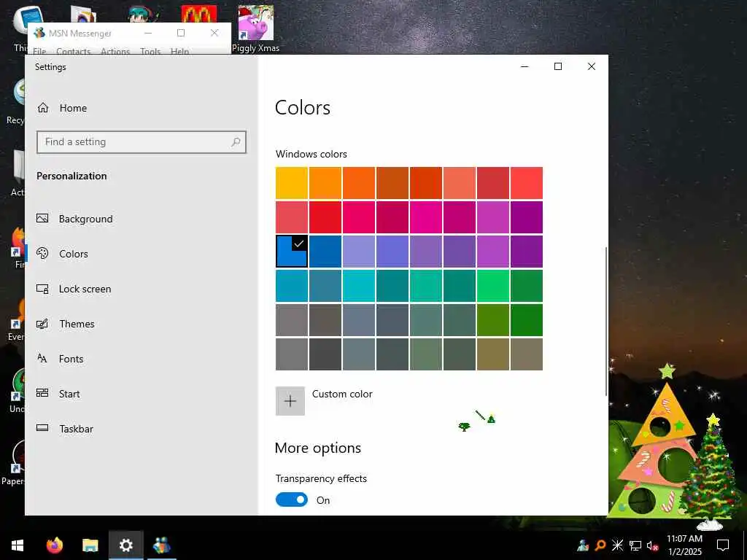Click the search magnifier in Find a setting
This screenshot has width=747, height=560.
[x=236, y=142]
